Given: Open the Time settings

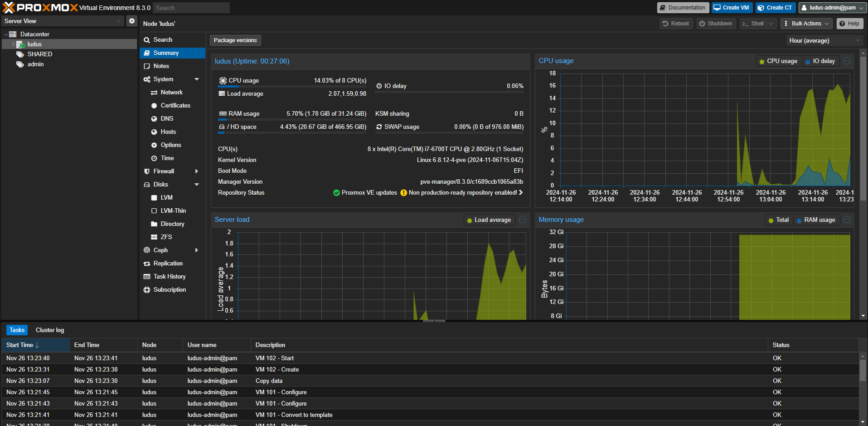Looking at the screenshot, I should 172,158.
